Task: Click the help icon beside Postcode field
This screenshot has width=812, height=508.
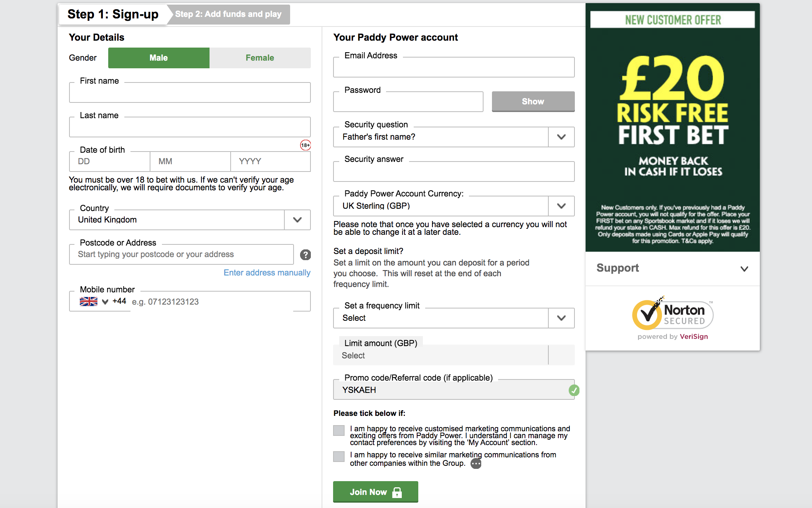Action: (x=305, y=254)
